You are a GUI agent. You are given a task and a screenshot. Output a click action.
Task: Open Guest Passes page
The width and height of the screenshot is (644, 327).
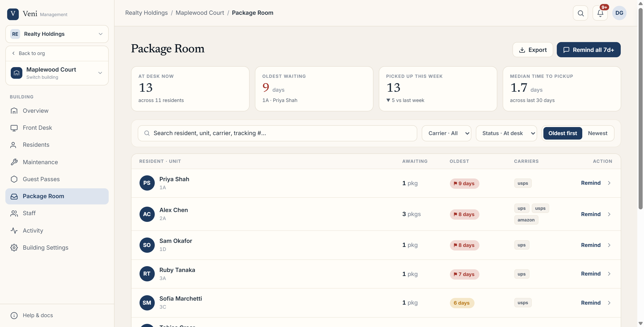(x=57, y=179)
